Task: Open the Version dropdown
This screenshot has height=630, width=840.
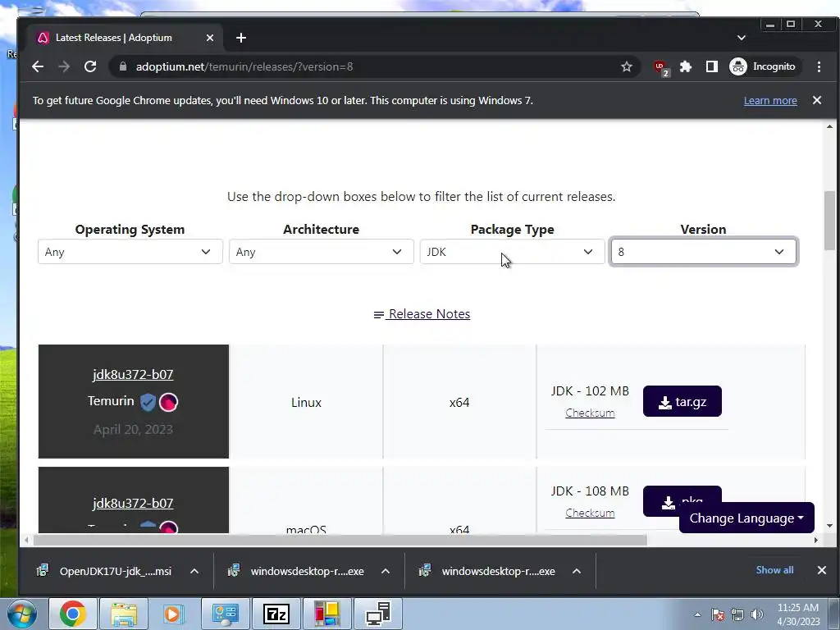Action: (703, 252)
